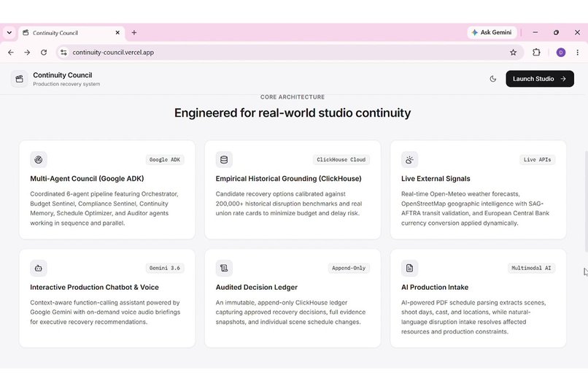This screenshot has width=588, height=392.
Task: Click the CORE ARCHITECTURE label
Action: click(x=293, y=97)
